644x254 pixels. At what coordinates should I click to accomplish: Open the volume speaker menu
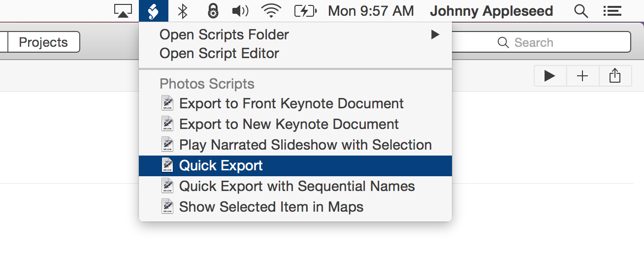pos(240,11)
